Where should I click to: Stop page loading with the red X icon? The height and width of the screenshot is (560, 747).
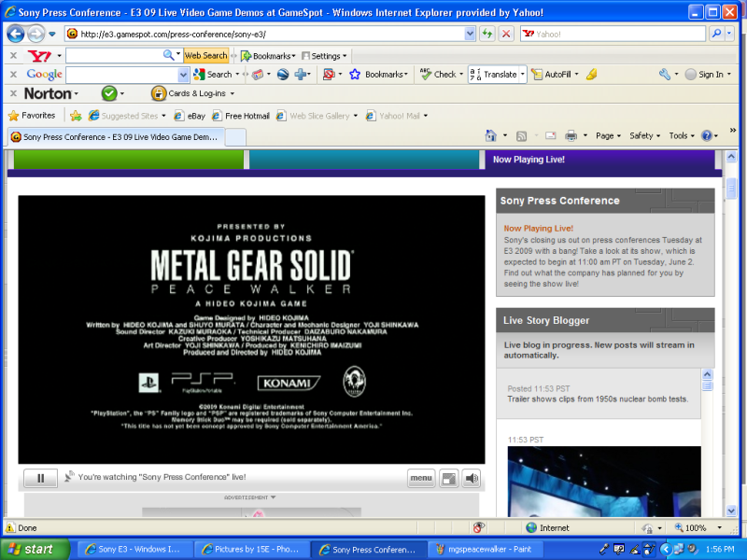506,34
